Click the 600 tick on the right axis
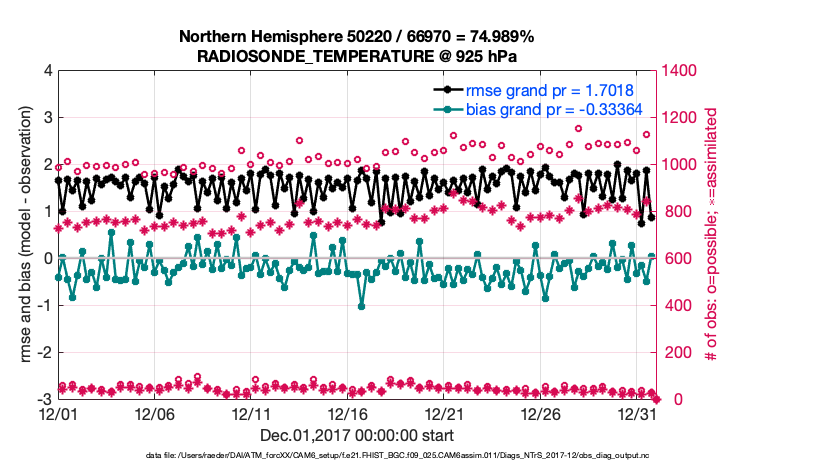The height and width of the screenshot is (470, 830). [674, 259]
